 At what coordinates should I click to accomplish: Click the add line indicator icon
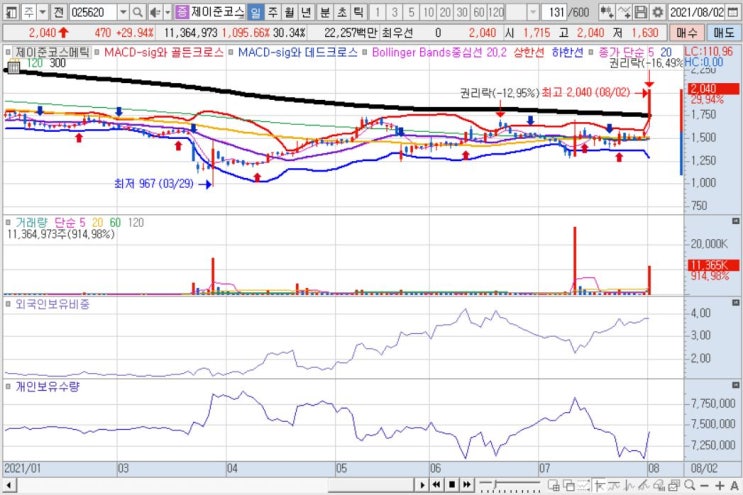click(624, 12)
